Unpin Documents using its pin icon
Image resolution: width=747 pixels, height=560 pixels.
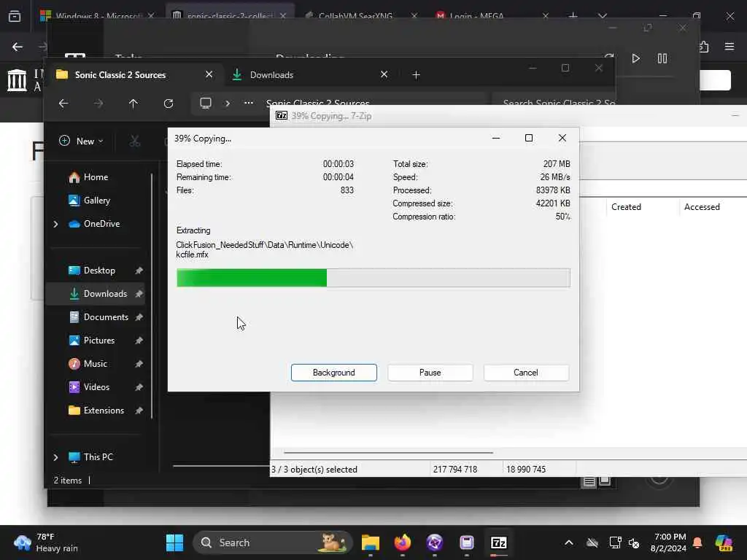pos(139,317)
